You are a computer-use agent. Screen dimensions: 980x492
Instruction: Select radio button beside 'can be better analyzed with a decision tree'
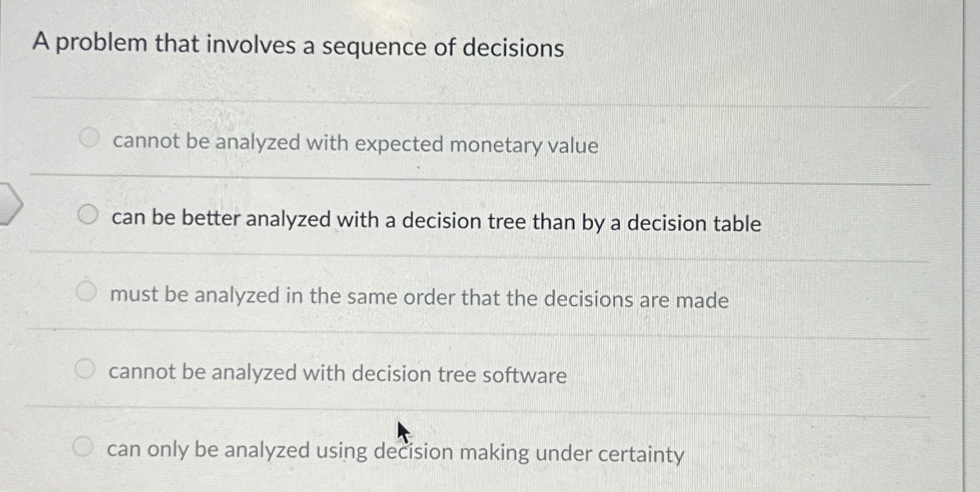click(88, 215)
